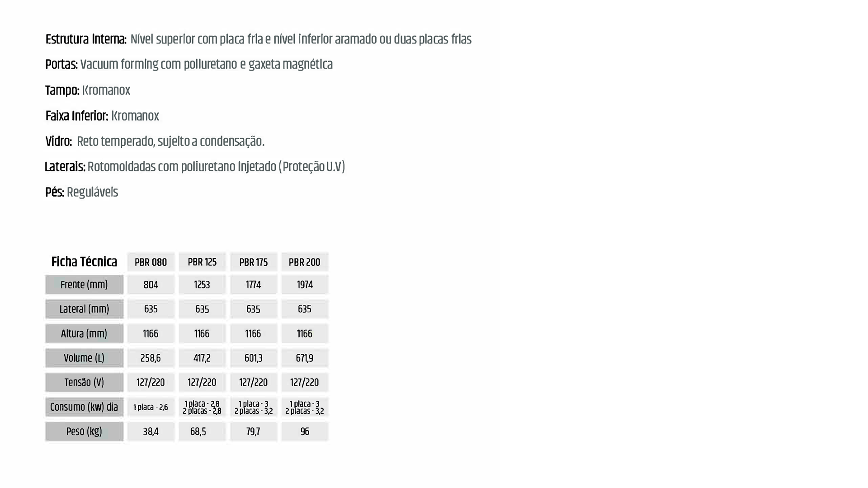Select the PBR 175 column header

(253, 262)
